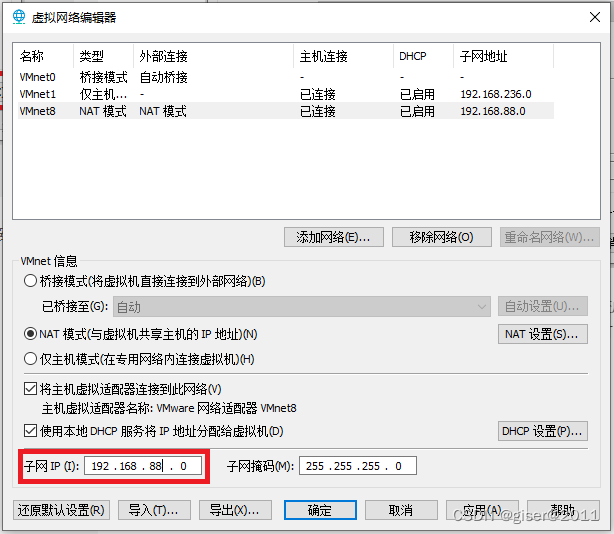Viewport: 614px width, 534px height.
Task: Confirm with the 确定 button
Action: pos(320,510)
